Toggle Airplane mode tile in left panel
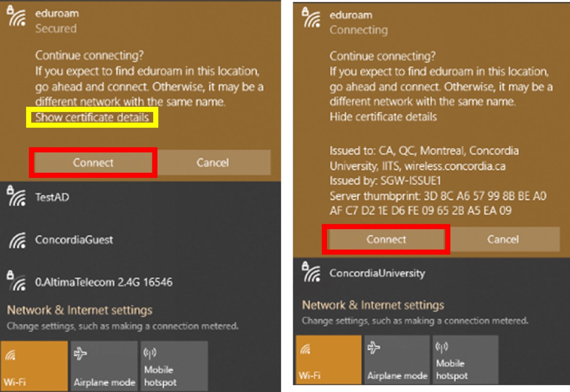This screenshot has height=392, width=570. click(104, 366)
